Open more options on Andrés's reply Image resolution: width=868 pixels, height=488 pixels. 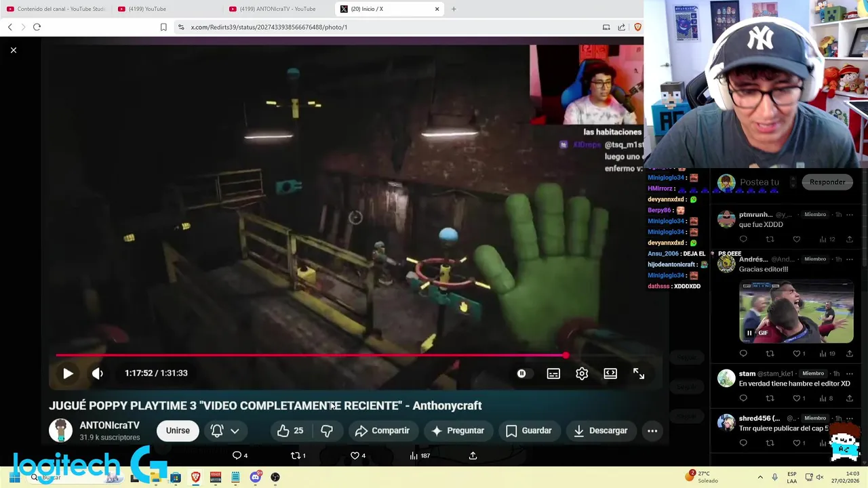click(849, 259)
